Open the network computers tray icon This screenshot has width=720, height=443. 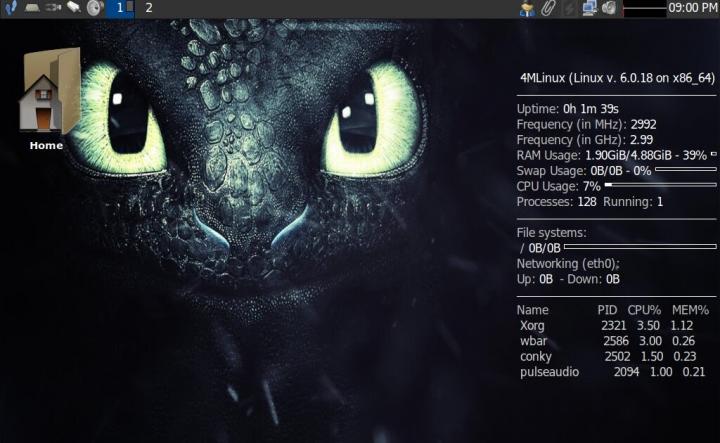589,8
